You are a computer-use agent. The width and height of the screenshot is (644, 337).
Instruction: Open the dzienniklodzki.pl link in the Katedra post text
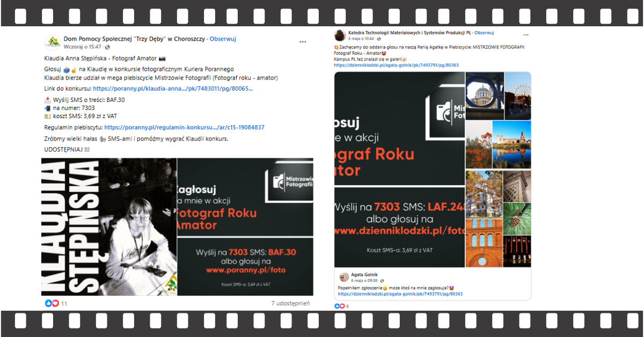396,65
